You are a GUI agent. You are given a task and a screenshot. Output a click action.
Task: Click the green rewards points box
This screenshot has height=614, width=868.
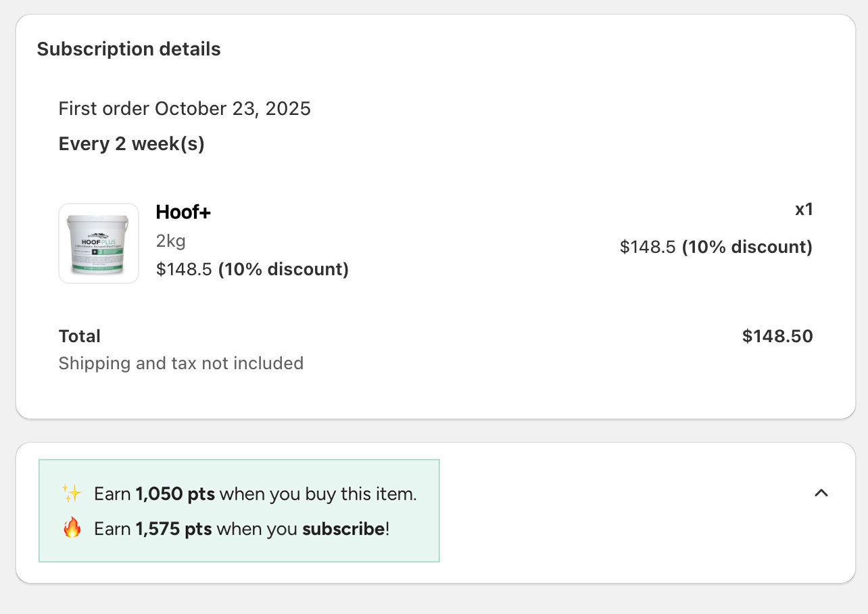[x=239, y=511]
